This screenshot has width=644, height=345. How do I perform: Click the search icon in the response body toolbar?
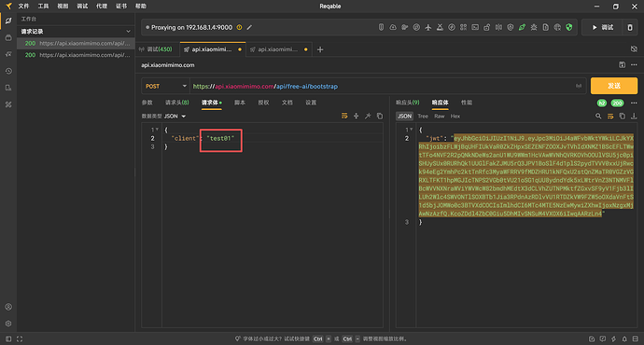pyautogui.click(x=598, y=117)
